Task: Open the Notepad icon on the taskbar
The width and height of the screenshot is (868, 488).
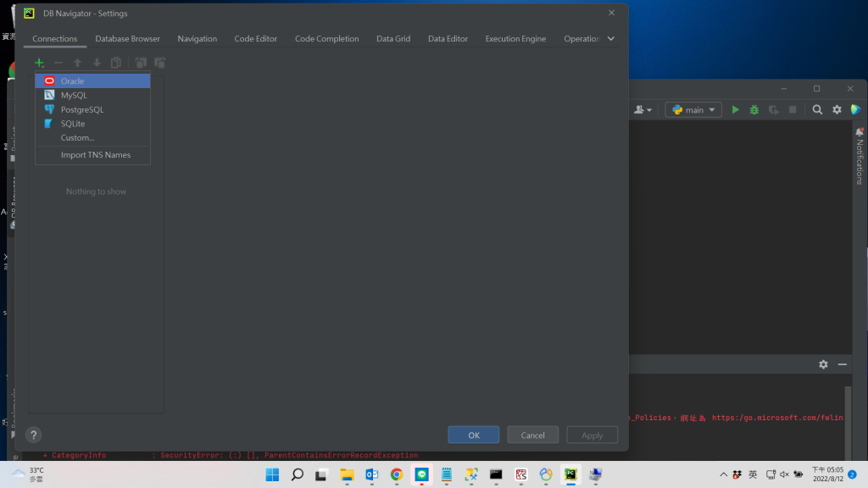Action: click(x=447, y=474)
